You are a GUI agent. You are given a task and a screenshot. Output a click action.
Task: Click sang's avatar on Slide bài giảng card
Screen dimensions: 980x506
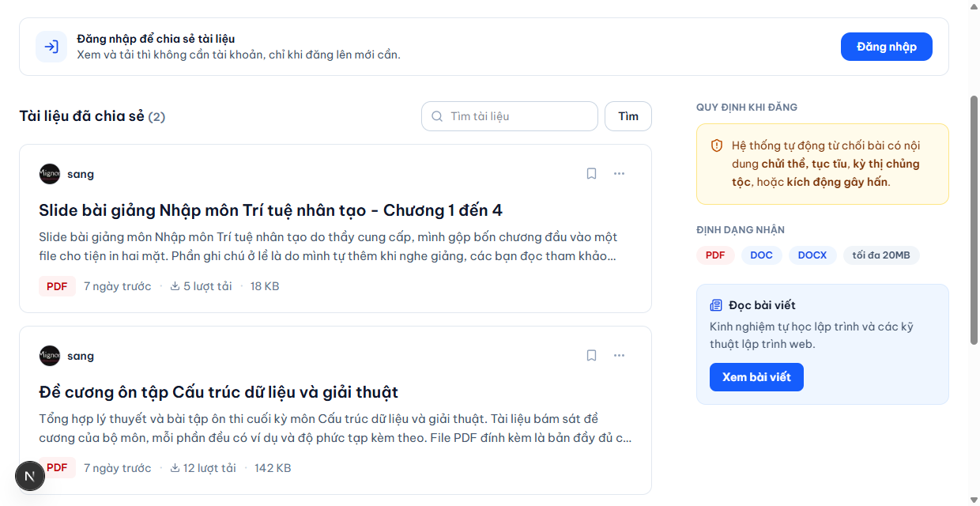coord(50,174)
